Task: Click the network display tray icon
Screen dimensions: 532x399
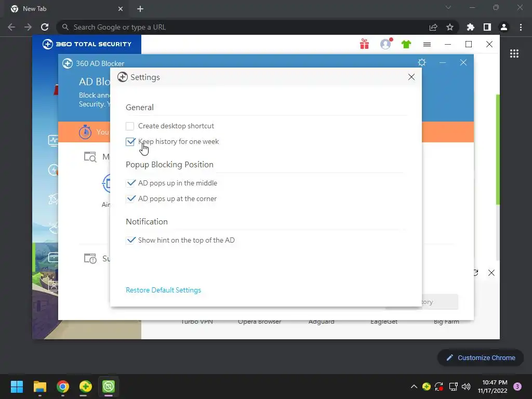Action: tap(453, 387)
